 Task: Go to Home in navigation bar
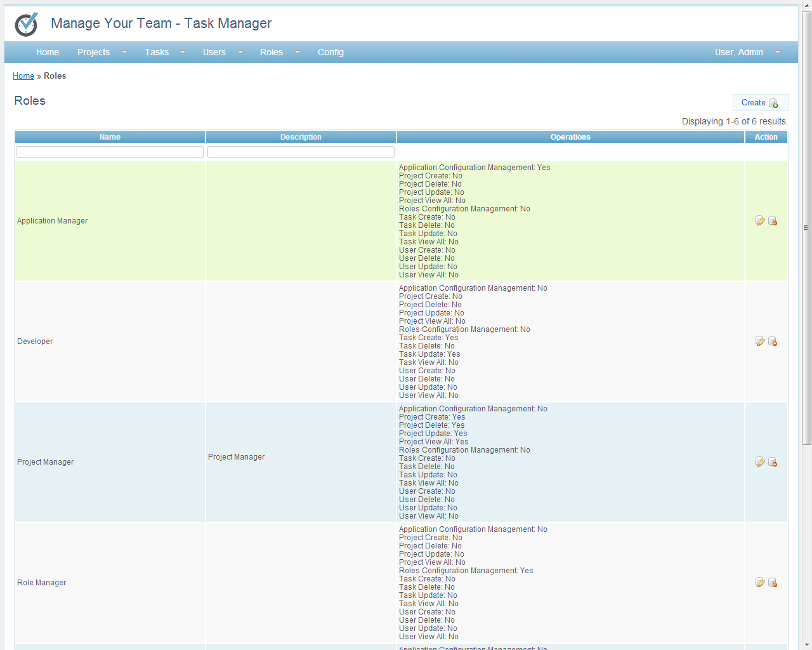coord(48,52)
